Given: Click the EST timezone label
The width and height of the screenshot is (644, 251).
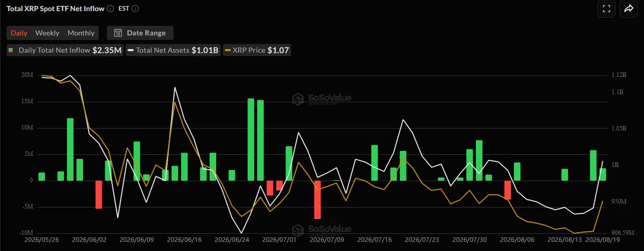Looking at the screenshot, I should pyautogui.click(x=124, y=9).
